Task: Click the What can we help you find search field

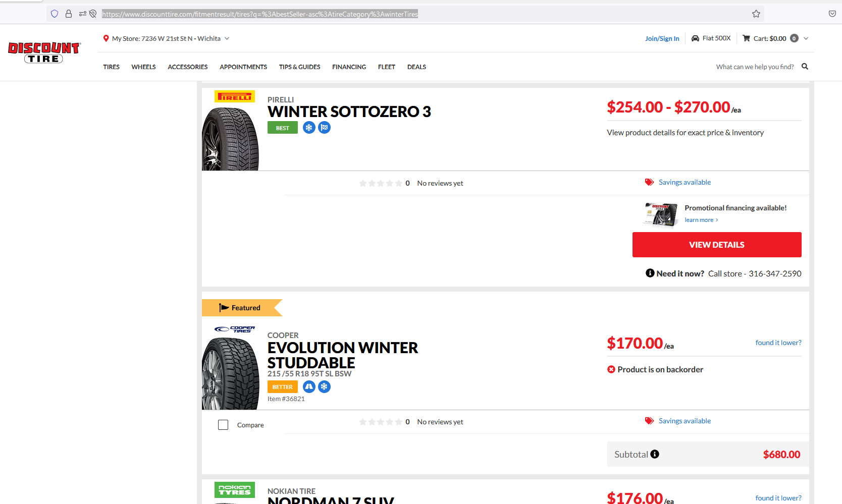Action: (754, 66)
